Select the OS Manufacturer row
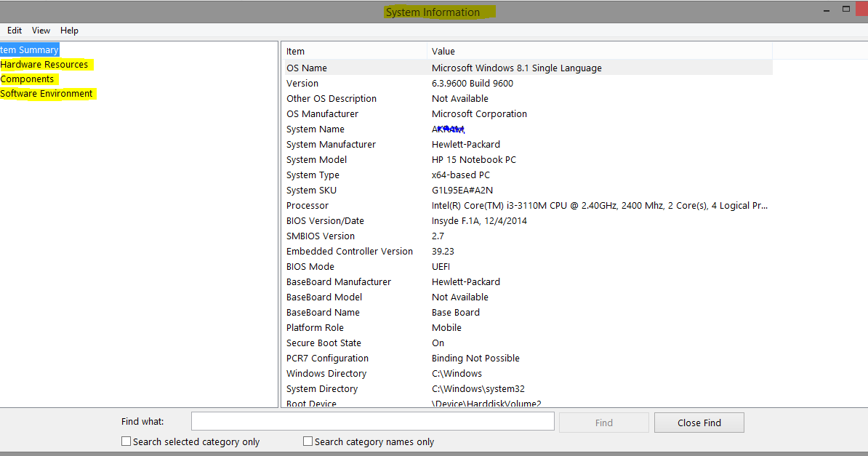 [x=527, y=113]
